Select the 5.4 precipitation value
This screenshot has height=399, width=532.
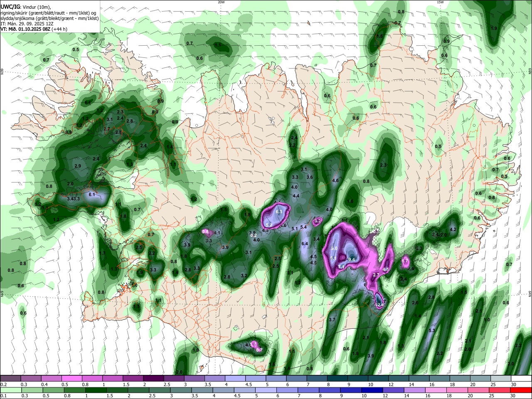[x=303, y=227]
